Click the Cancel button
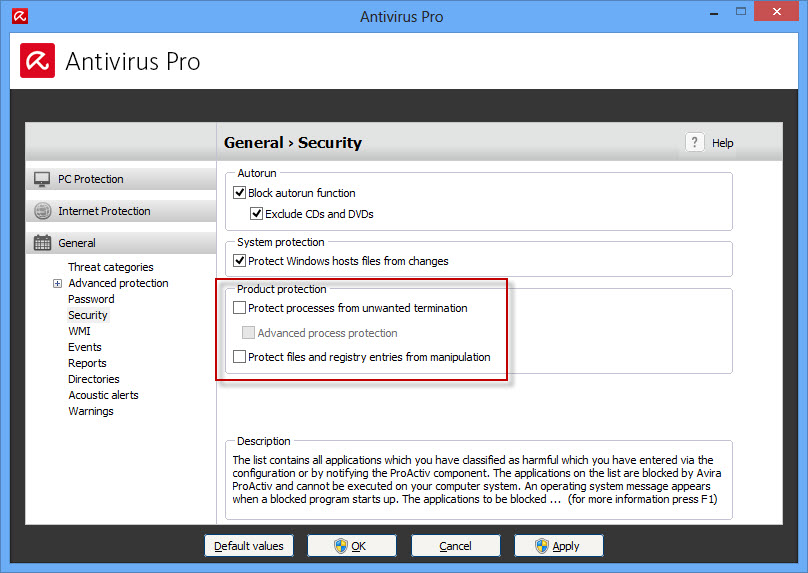Screen dimensions: 808x573 point(456,546)
